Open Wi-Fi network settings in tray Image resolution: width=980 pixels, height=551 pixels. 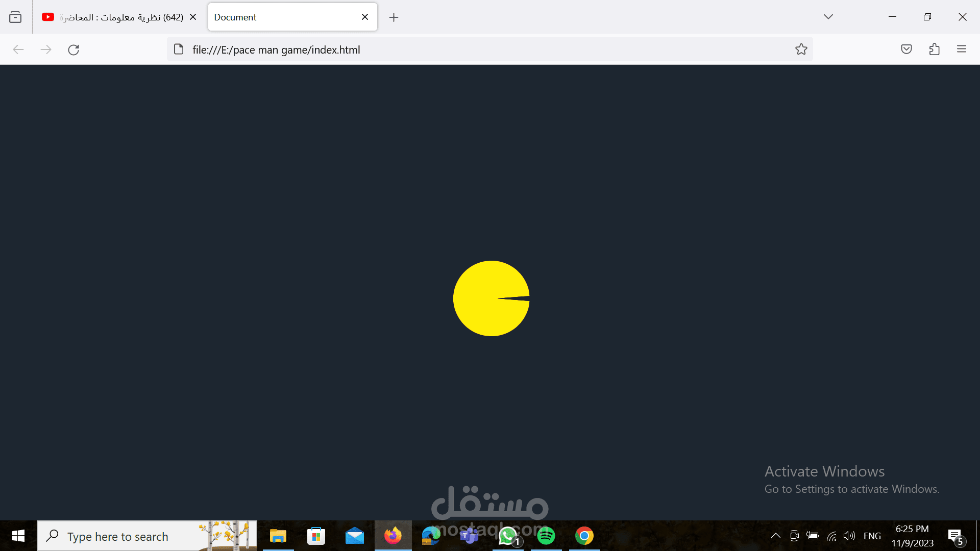click(x=831, y=536)
